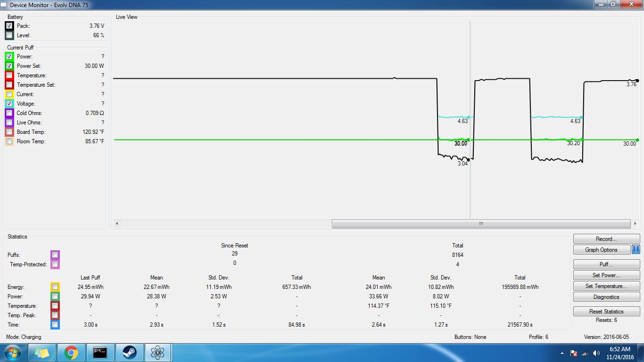Open the Action Center flag icon

coord(574,353)
